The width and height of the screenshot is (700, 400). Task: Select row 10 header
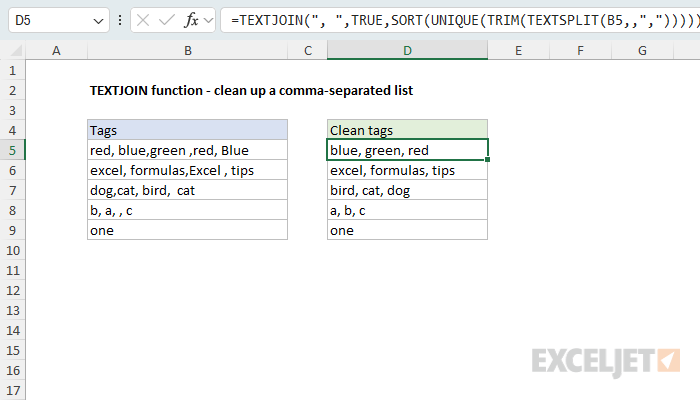[12, 250]
